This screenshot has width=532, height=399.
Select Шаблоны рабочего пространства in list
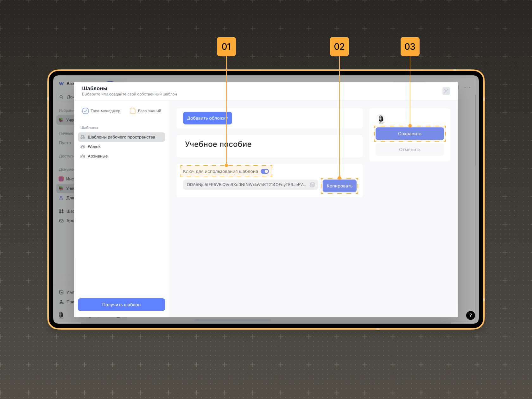pyautogui.click(x=121, y=137)
